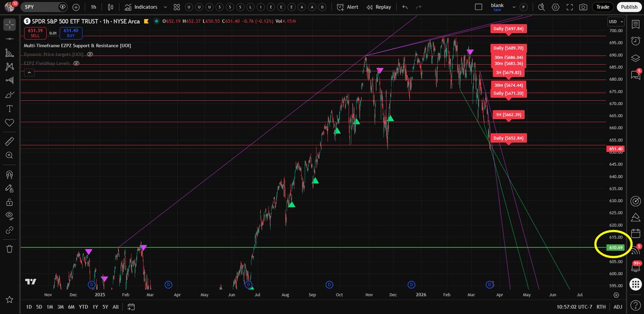
Task: Click the link drawings icon
Action: click(9, 230)
